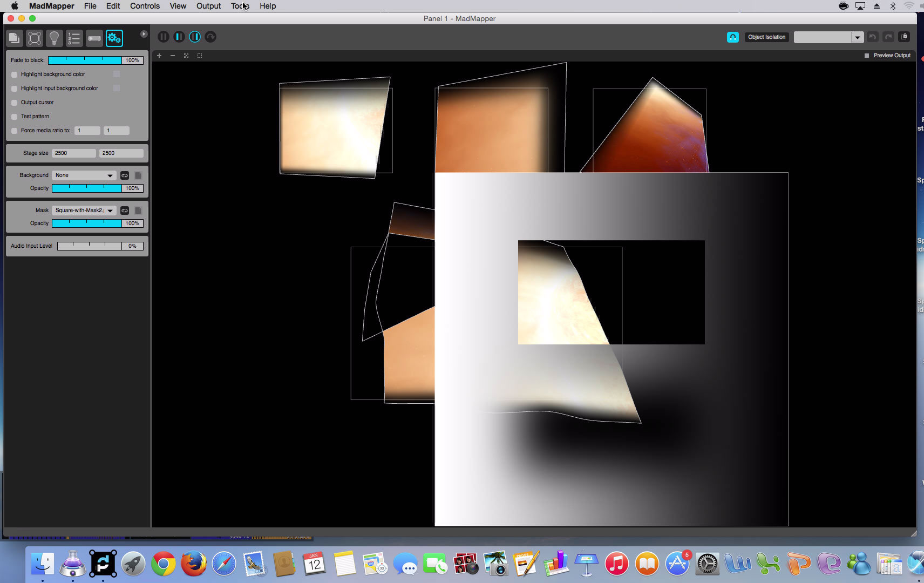Expand the Mask dropdown Square-with-Mask2

coord(84,211)
